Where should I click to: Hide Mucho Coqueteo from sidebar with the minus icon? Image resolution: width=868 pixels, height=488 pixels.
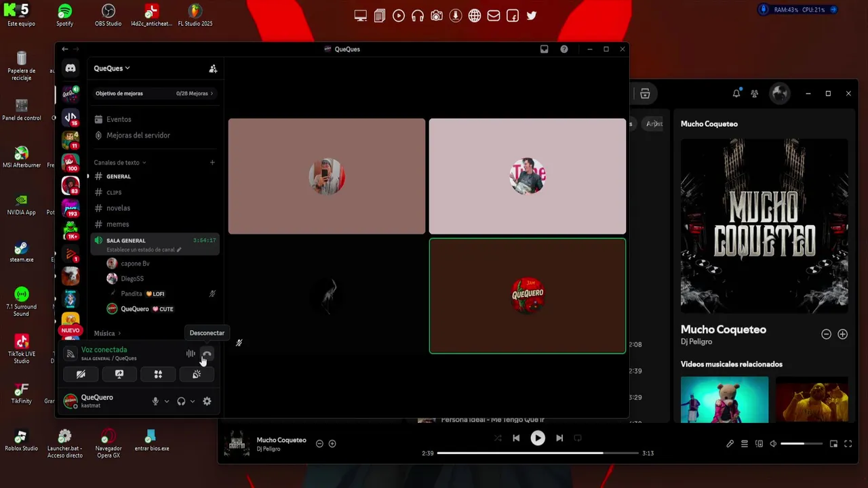tap(826, 334)
